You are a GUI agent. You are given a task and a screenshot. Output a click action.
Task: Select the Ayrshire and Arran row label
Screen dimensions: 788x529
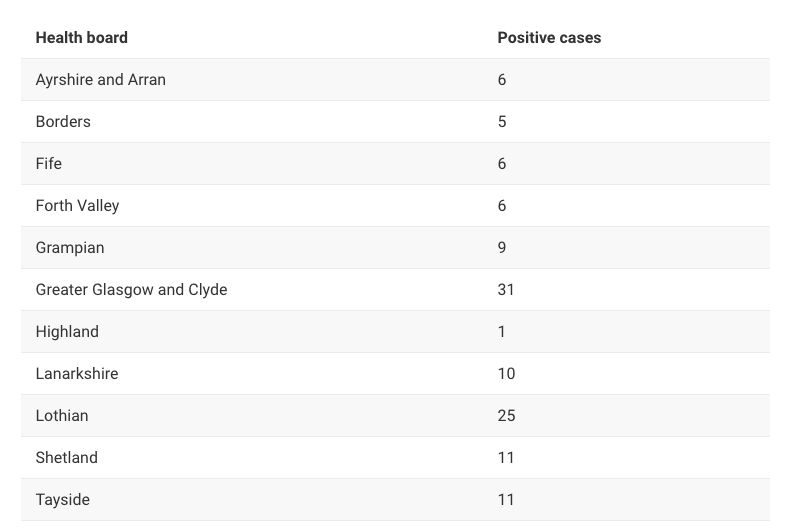click(x=101, y=80)
